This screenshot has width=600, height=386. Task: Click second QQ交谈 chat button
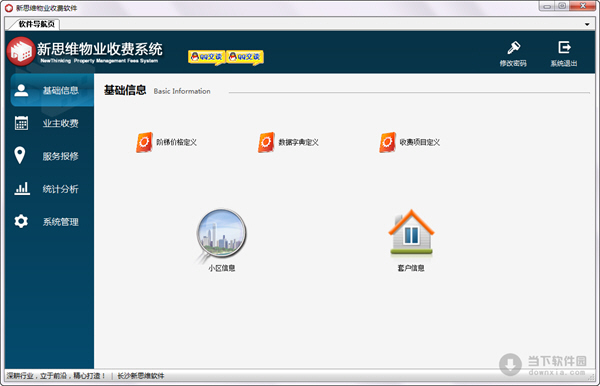point(245,57)
